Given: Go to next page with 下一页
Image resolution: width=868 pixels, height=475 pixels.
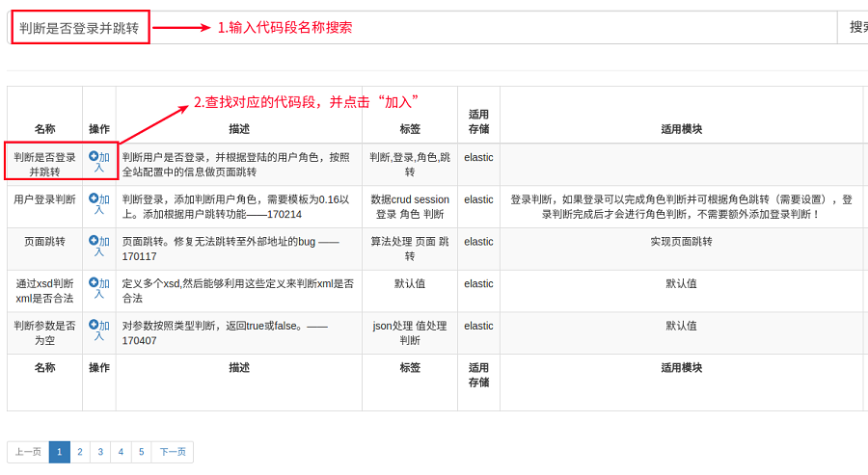Looking at the screenshot, I should click(173, 452).
